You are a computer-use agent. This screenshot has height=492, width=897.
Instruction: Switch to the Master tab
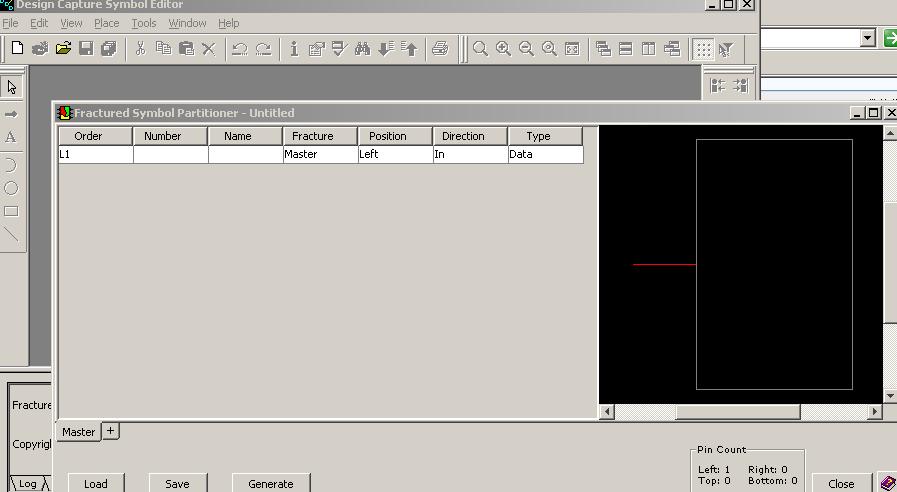pos(78,432)
